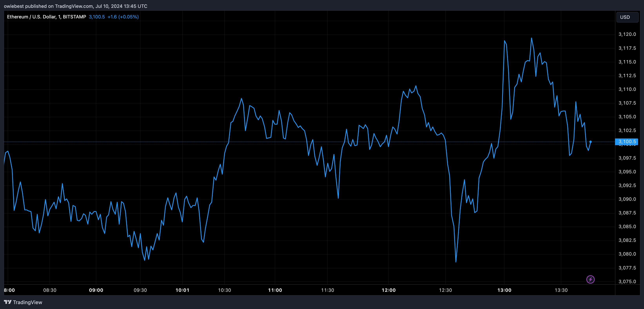Click the Ethereum / U.S. Dollar symbol title
644x309 pixels.
(46, 17)
